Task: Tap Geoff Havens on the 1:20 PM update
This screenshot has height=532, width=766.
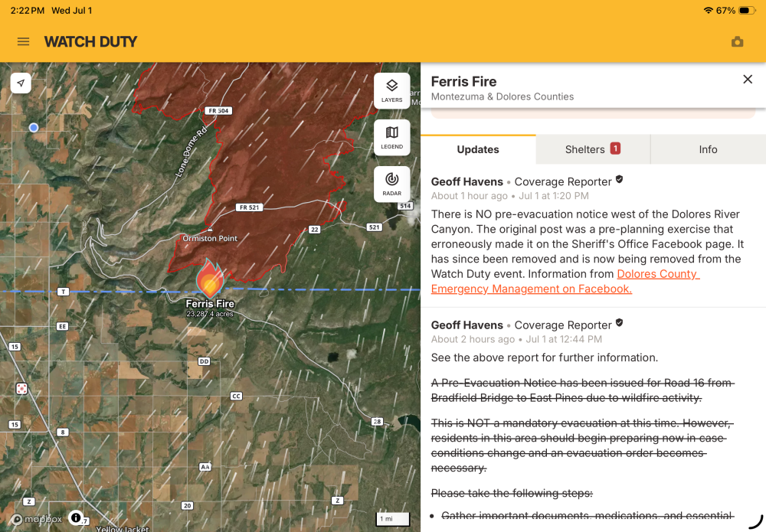Action: [466, 181]
